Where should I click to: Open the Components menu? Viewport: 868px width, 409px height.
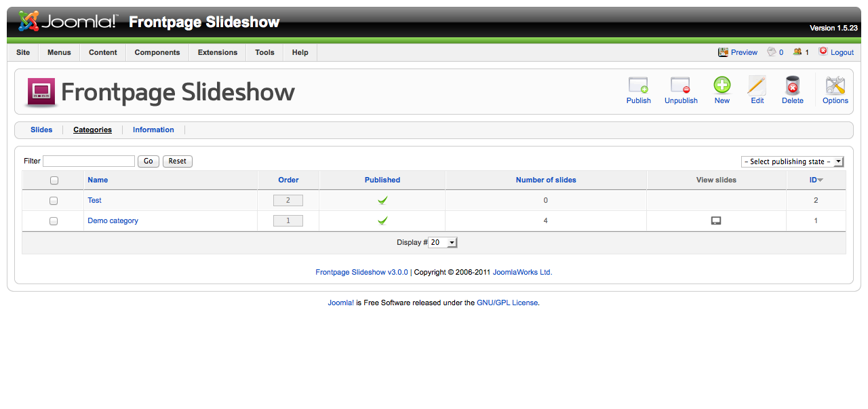157,52
